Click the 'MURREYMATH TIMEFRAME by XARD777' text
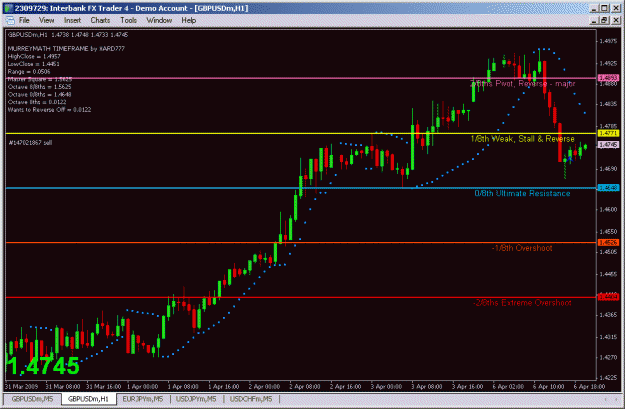The image size is (625, 409). click(x=66, y=49)
